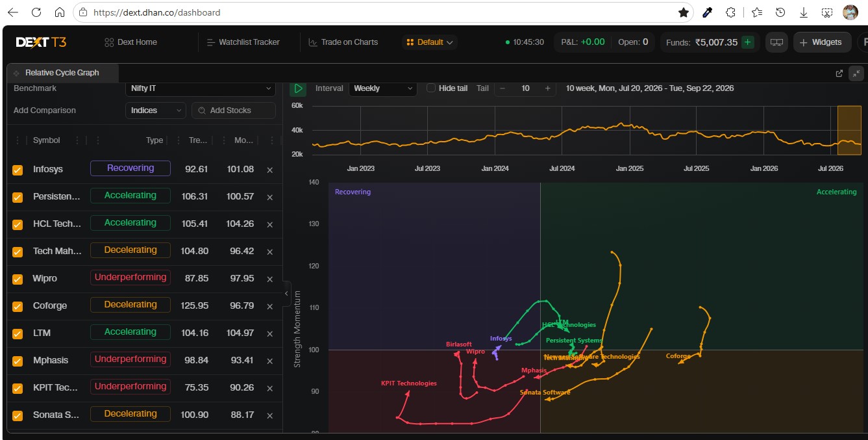The width and height of the screenshot is (868, 440).
Task: Go to Dext Home
Action: (x=130, y=42)
